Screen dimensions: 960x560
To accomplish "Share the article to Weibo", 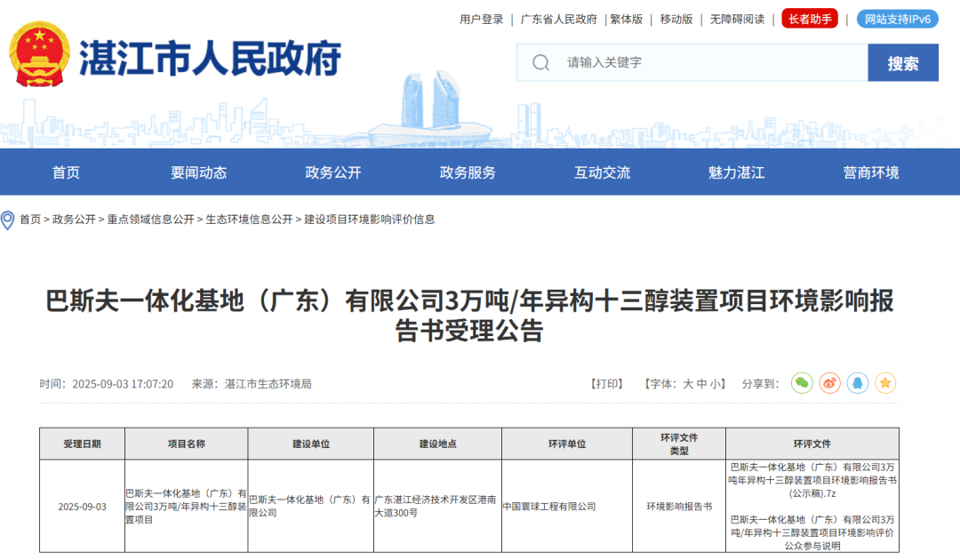I will [829, 383].
